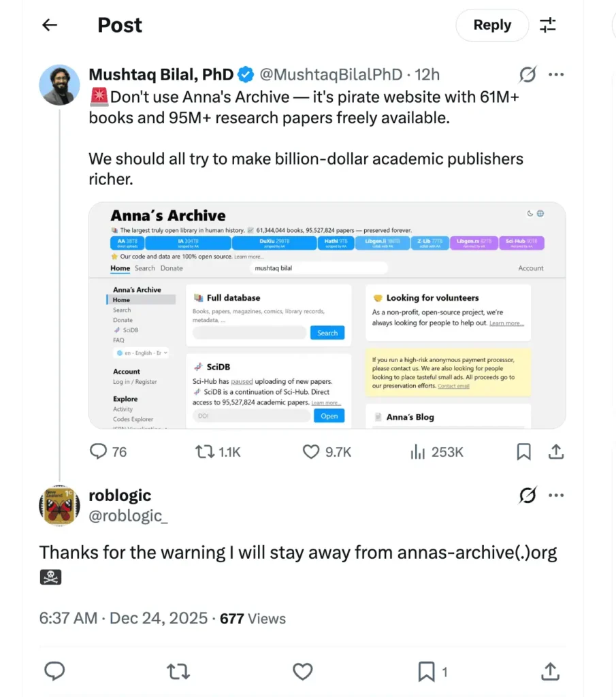
Task: Open repost menu showing 1.1K reposts
Action: click(x=218, y=451)
